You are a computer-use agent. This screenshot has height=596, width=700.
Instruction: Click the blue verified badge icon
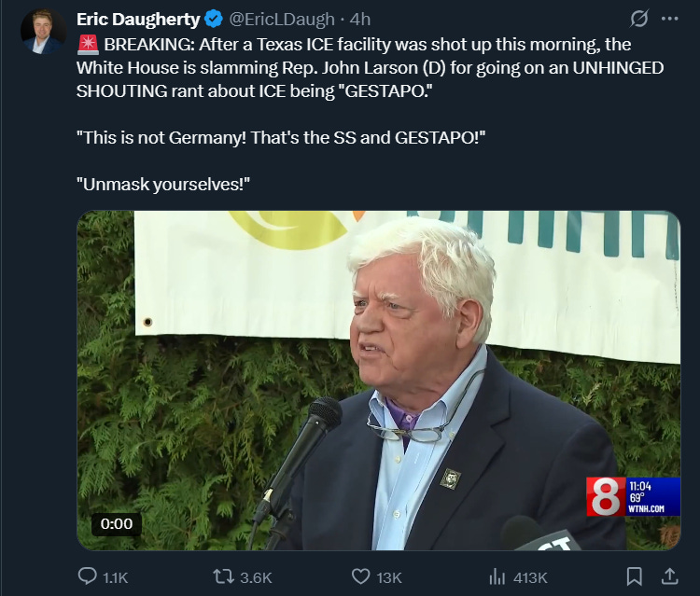point(214,20)
